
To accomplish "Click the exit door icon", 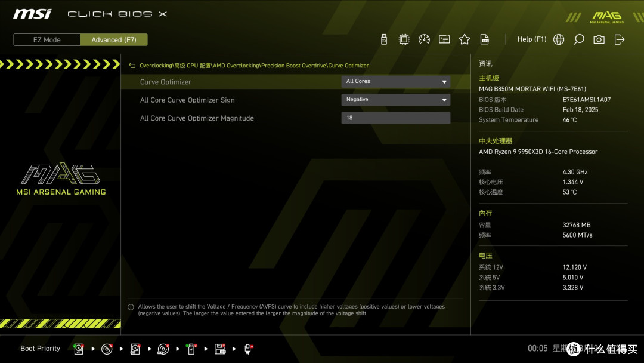I will coord(620,39).
